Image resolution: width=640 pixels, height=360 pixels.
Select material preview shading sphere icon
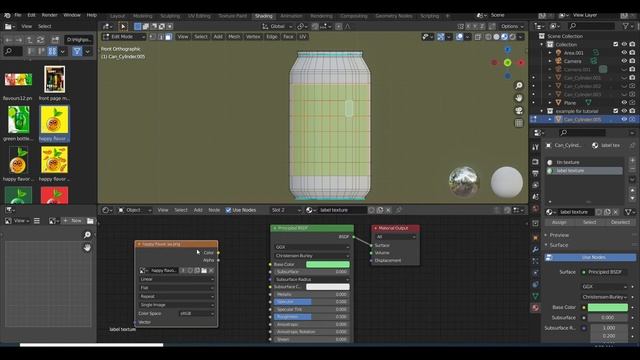[x=504, y=37]
